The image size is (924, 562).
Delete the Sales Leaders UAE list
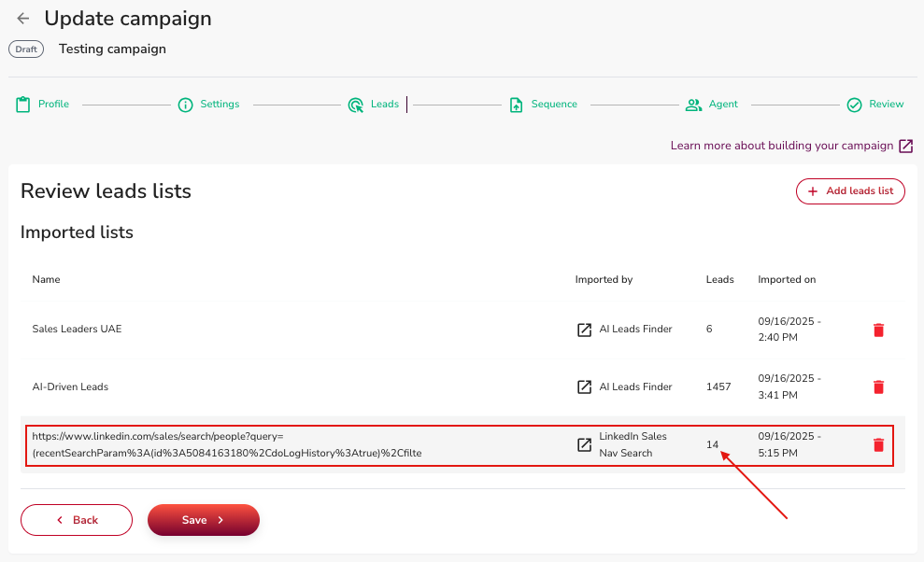877,330
